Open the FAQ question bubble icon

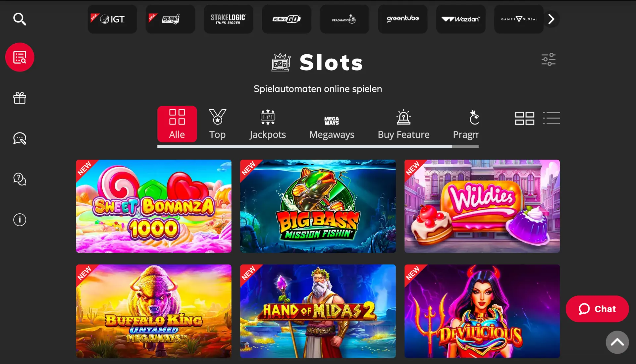[x=20, y=179]
